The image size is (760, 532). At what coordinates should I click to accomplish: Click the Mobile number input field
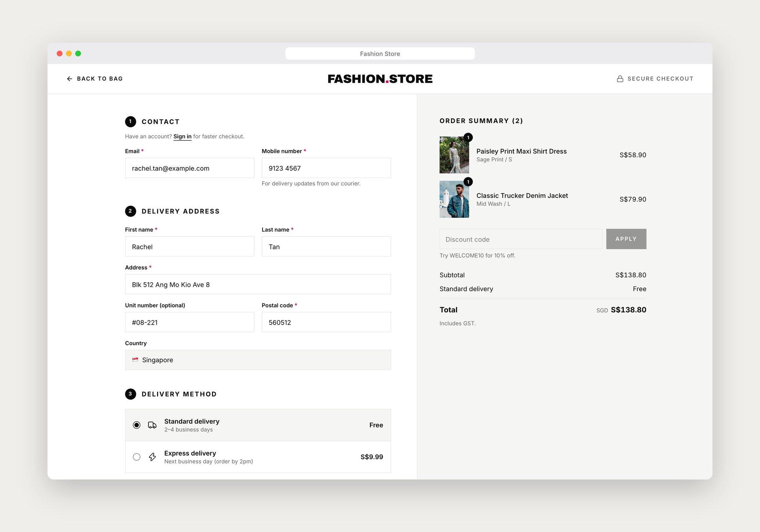pos(326,168)
